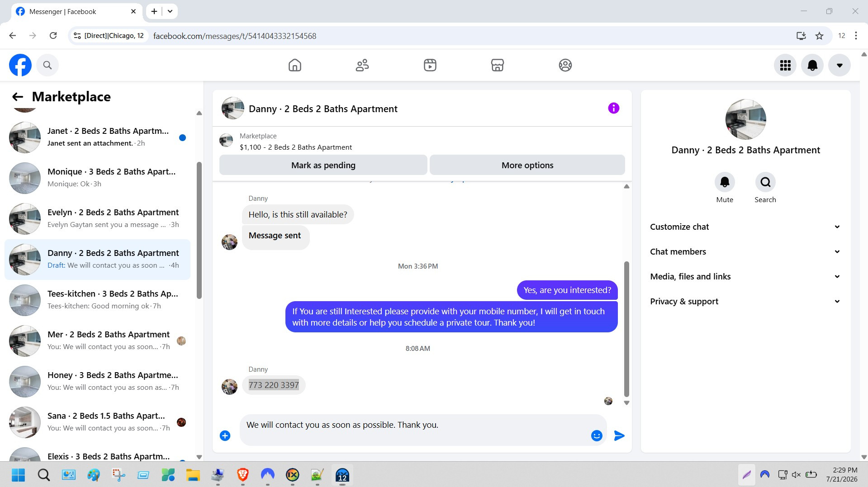
Task: Send the drafted message
Action: click(x=619, y=435)
